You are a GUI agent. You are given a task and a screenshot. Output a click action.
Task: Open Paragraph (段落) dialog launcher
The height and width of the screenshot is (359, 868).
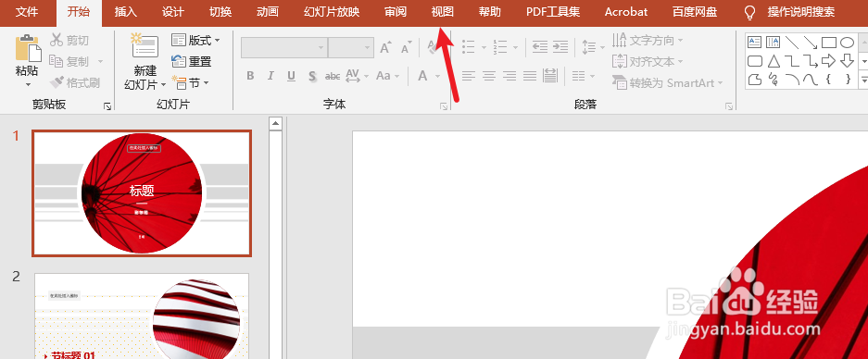click(x=730, y=106)
